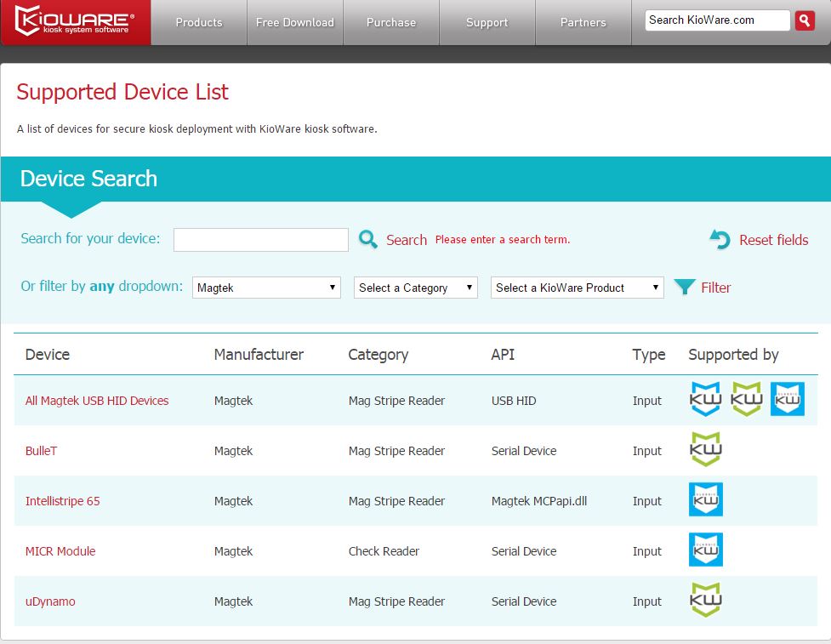Click blue KW badge in All Magtek USB HID row
This screenshot has height=644, width=831.
pos(705,399)
